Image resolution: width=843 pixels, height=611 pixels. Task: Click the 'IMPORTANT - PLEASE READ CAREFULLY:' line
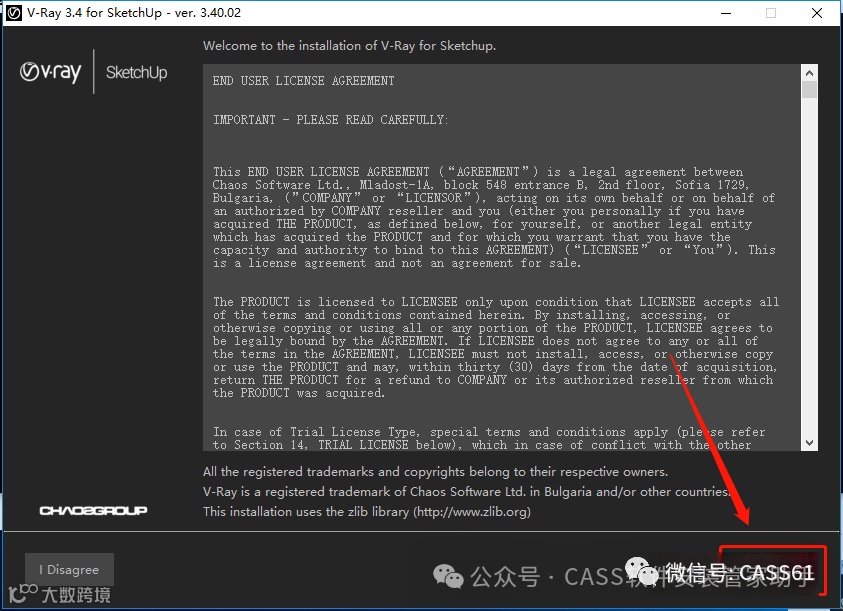pos(331,119)
